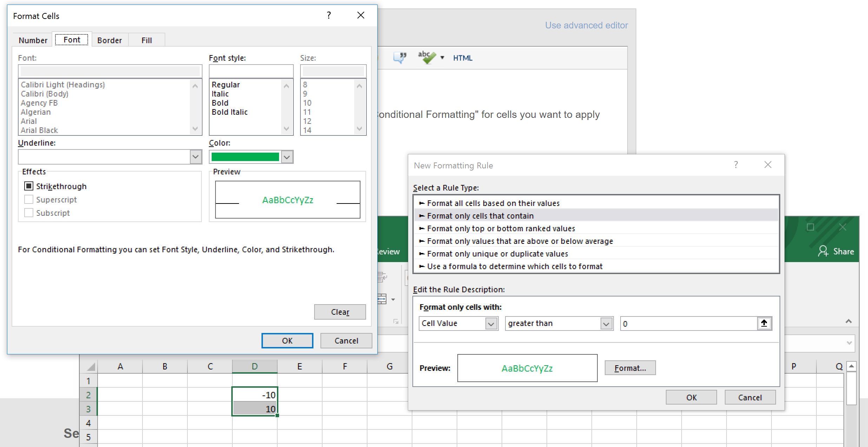Click the Size input field

coord(333,71)
